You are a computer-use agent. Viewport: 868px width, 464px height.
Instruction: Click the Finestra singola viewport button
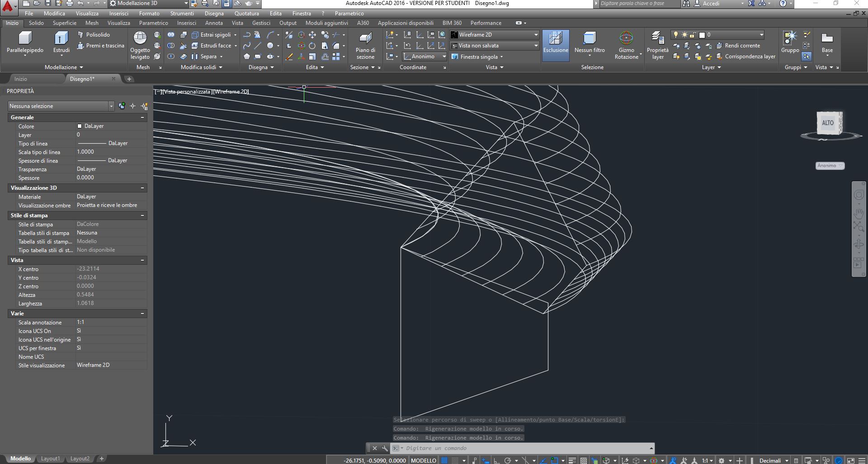(478, 56)
